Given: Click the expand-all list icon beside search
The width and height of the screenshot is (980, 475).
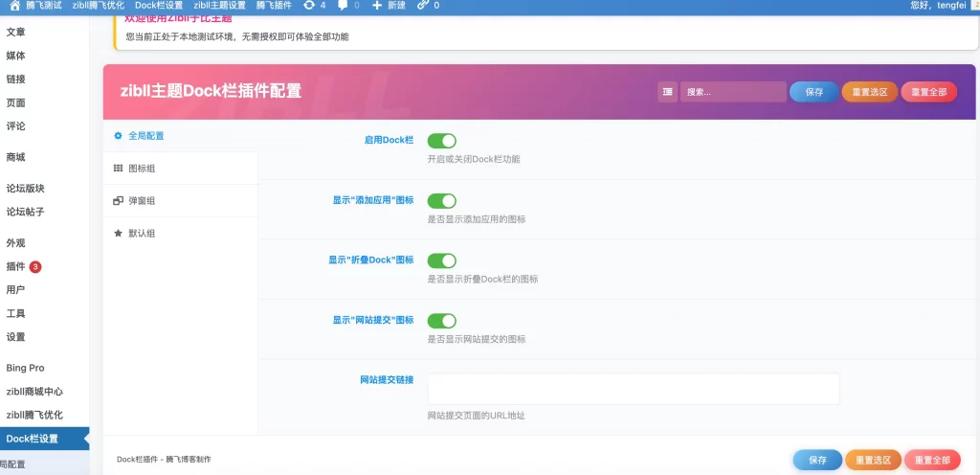Looking at the screenshot, I should (667, 92).
